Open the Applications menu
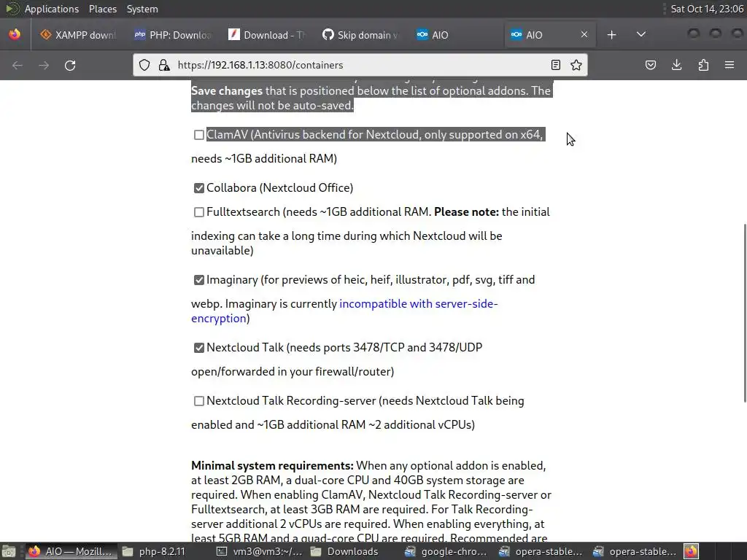 pyautogui.click(x=52, y=9)
